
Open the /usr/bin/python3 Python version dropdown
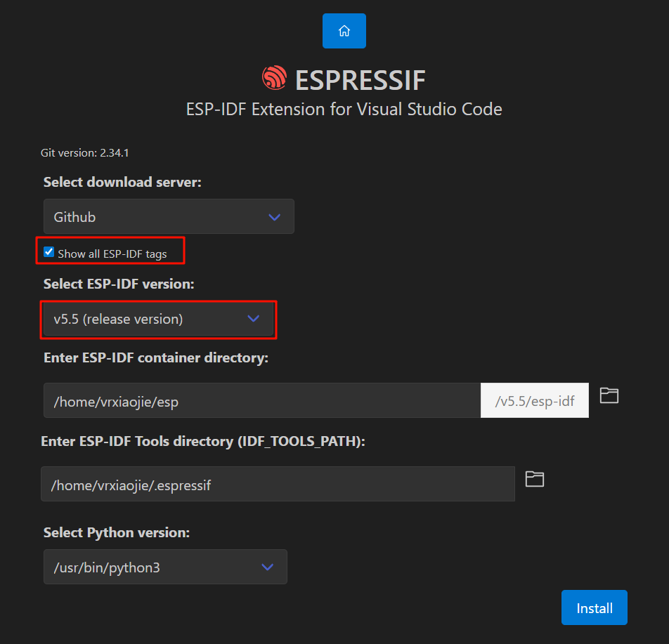(165, 567)
